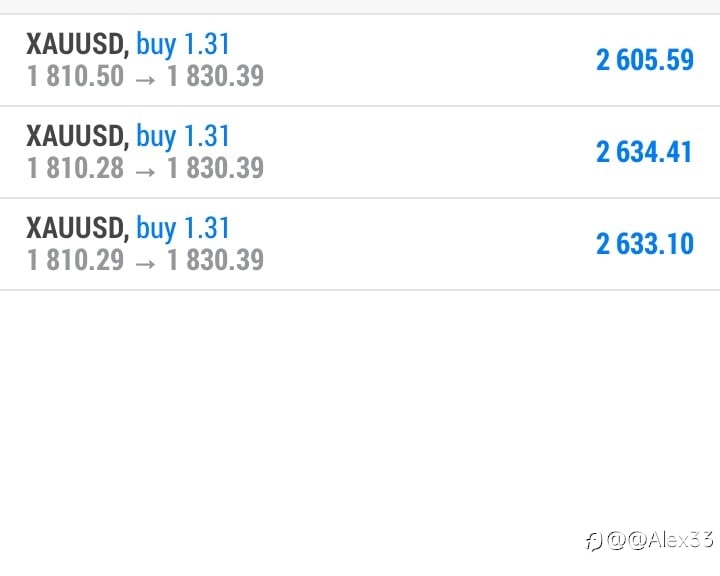Viewport: 720px width, 576px height.
Task: Tap the close price 1 830.39 in the third row
Action: (215, 260)
